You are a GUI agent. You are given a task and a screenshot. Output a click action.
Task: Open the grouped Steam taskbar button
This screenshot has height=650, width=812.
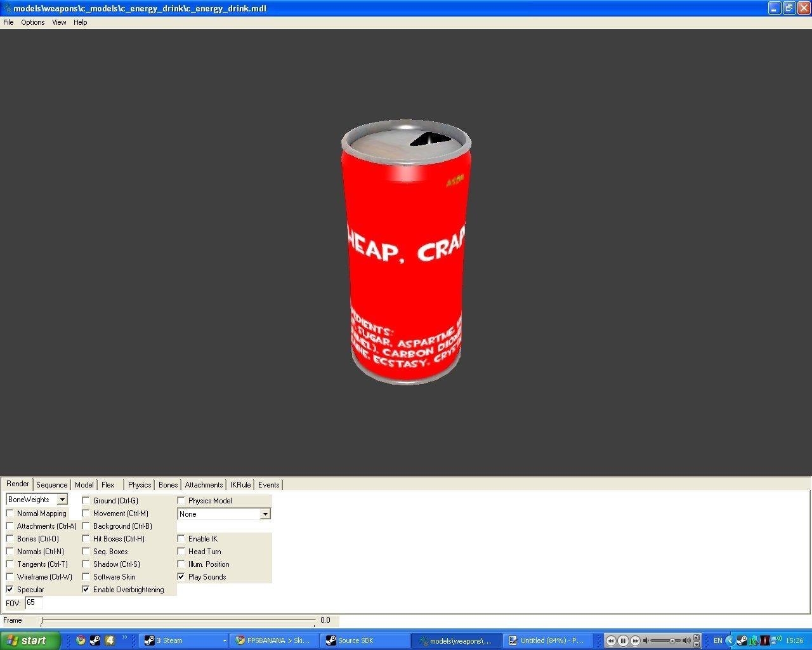[184, 640]
